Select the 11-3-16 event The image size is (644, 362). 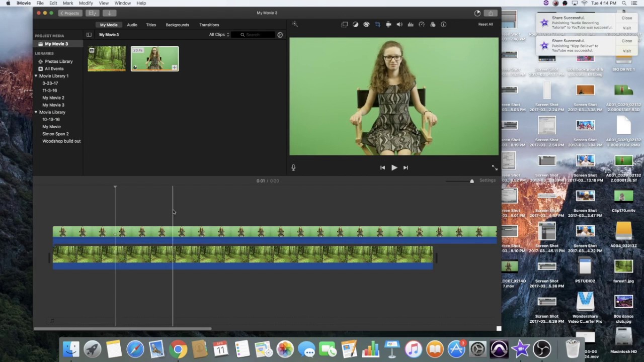point(49,90)
